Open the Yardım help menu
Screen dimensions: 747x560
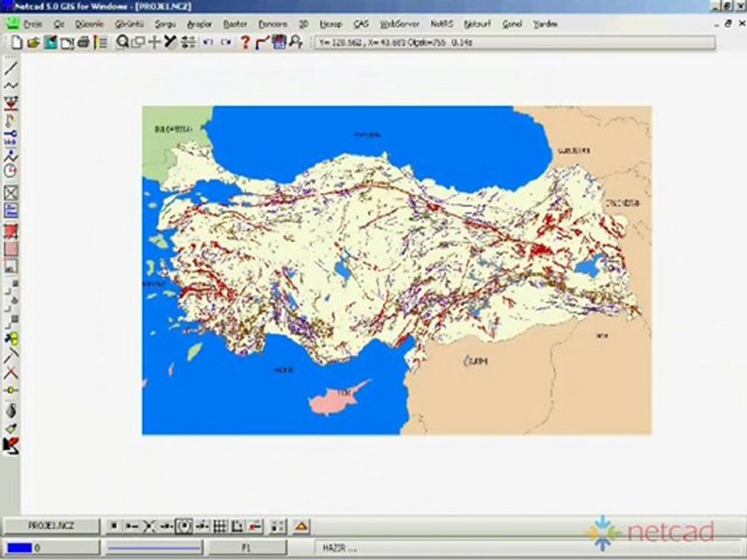545,24
